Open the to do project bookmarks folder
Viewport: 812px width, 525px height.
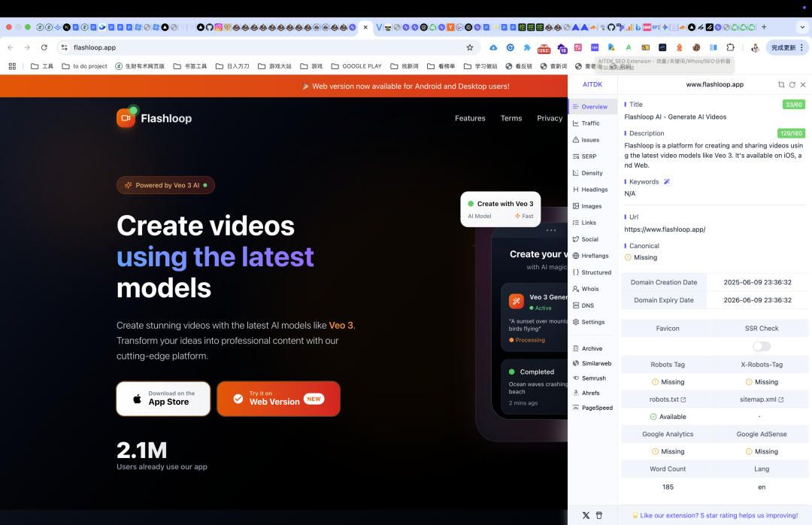pyautogui.click(x=84, y=66)
